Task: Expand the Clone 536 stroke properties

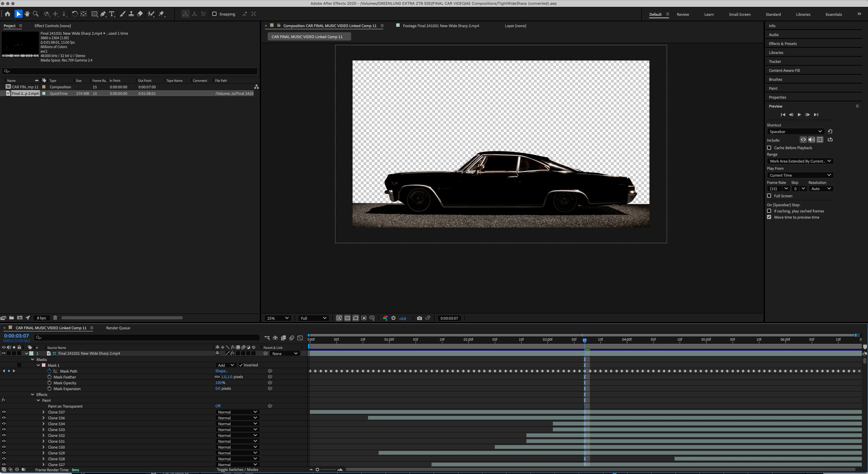Action: [x=43, y=418]
